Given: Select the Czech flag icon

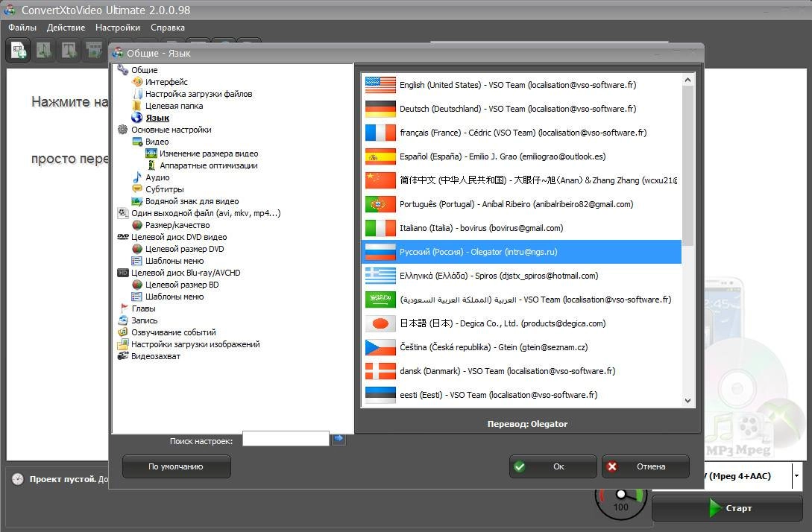Looking at the screenshot, I should tap(380, 346).
